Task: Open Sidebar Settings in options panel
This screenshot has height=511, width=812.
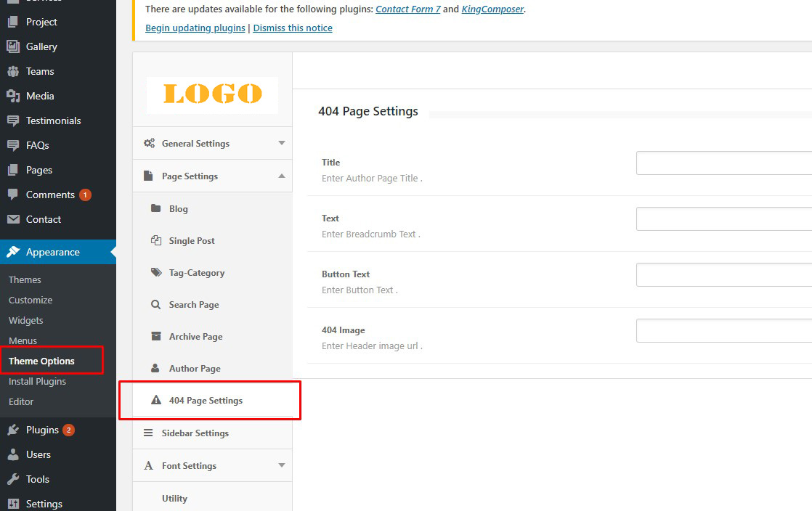Action: [x=195, y=433]
